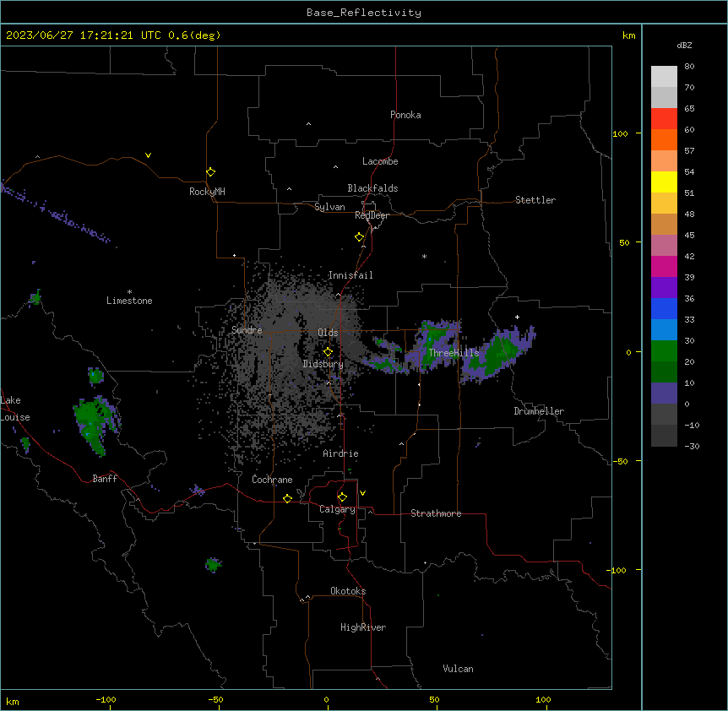Click the 80 value in dBZ legend

tap(689, 67)
